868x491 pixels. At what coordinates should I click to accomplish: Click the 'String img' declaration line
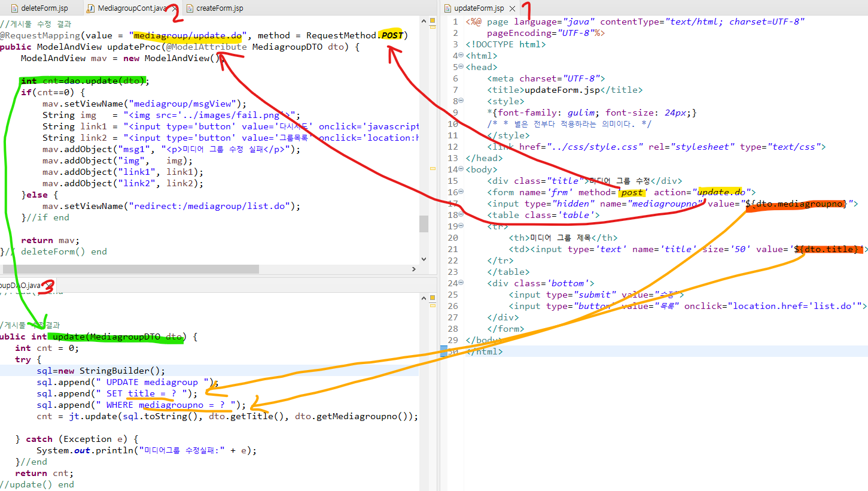click(x=171, y=115)
